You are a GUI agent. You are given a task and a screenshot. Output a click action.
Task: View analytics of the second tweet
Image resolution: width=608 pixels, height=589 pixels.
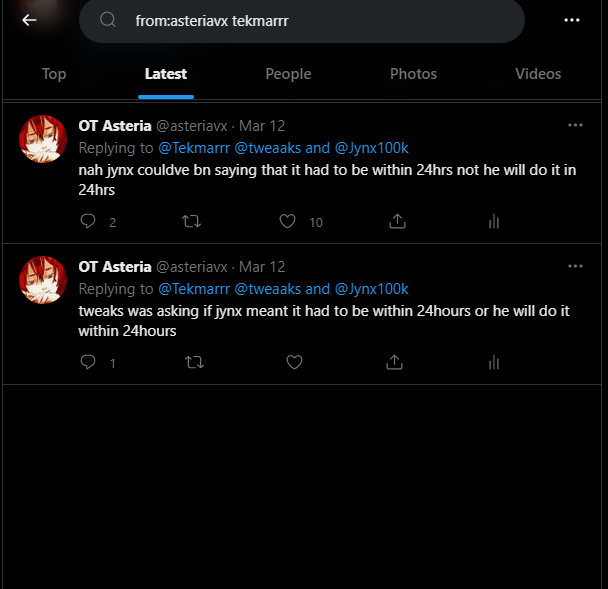point(493,362)
